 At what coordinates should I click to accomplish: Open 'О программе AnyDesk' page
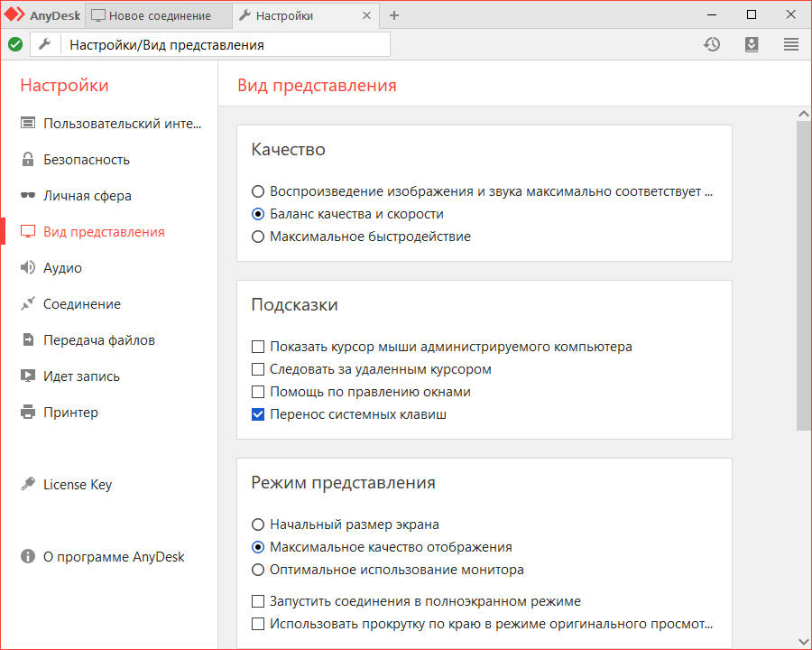114,557
